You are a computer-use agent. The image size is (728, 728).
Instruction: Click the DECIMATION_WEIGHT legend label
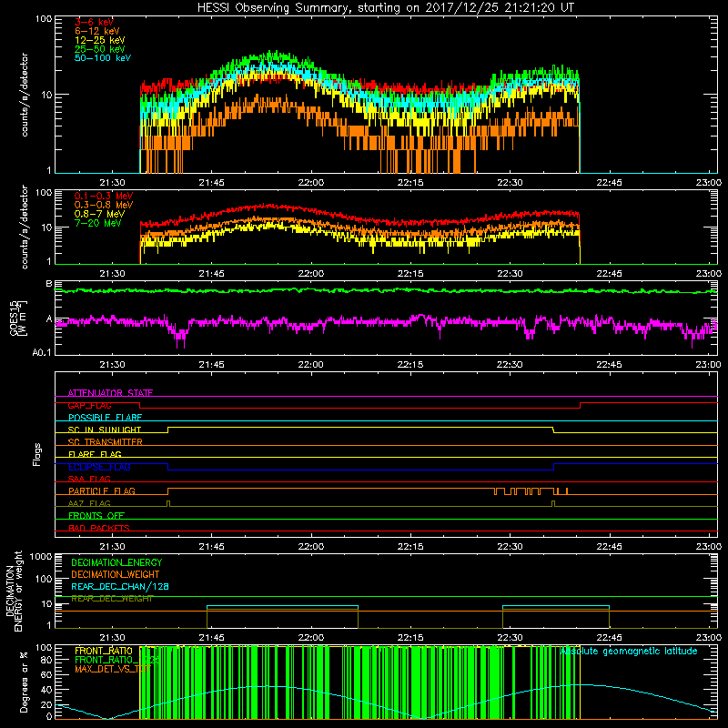(x=116, y=574)
